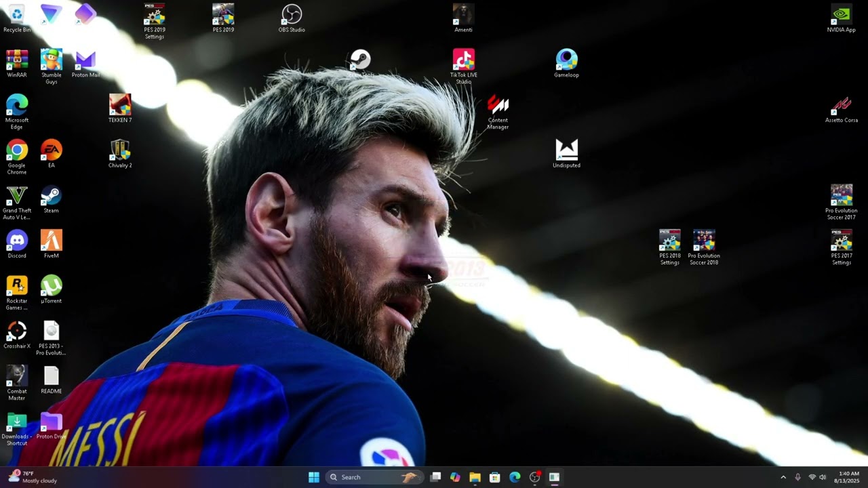
Task: Select the Crosshair X desktop icon
Action: (17, 335)
